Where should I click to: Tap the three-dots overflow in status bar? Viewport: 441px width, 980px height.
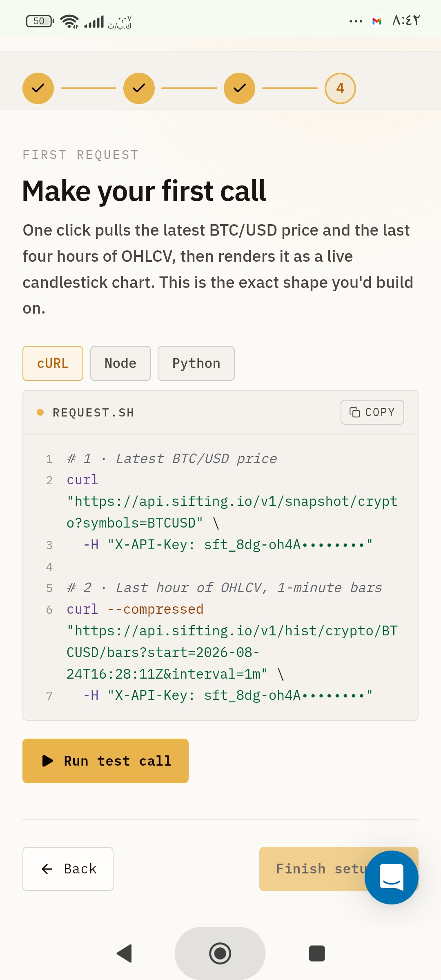point(356,21)
